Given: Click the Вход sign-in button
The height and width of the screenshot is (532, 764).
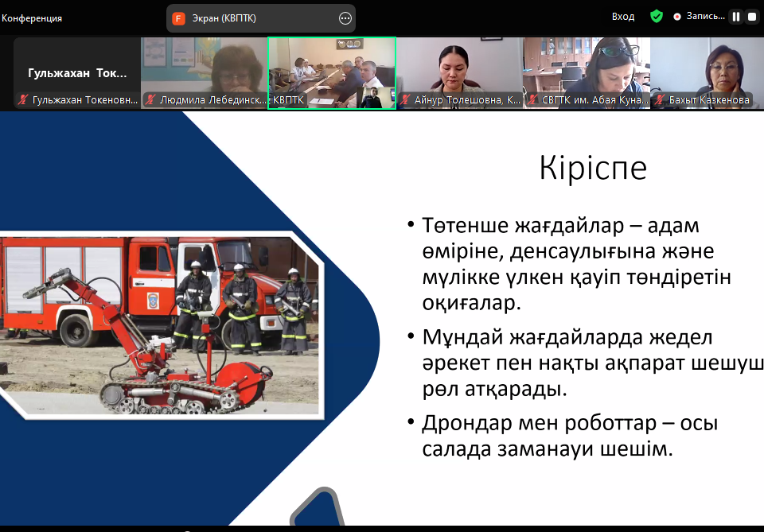Looking at the screenshot, I should (x=623, y=17).
